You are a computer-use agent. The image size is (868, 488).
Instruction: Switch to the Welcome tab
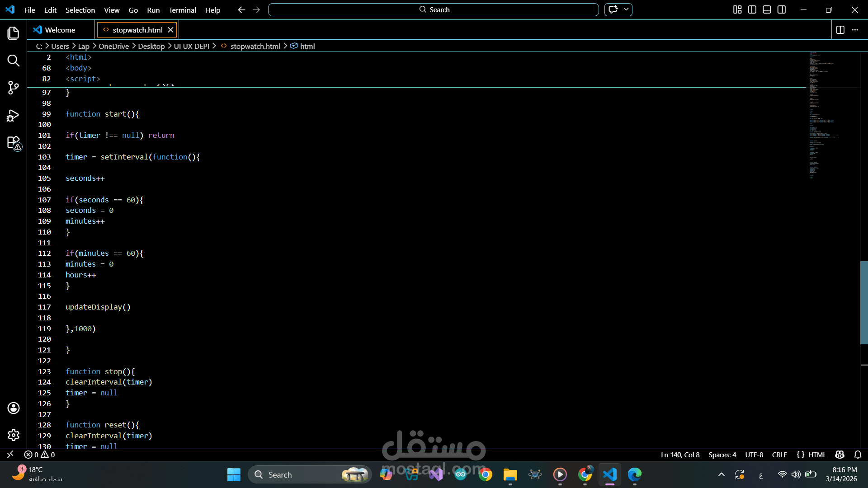(60, 30)
